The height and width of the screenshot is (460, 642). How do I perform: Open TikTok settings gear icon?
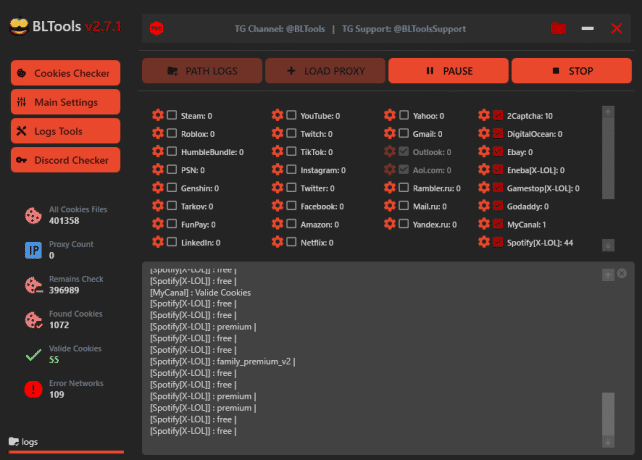tap(277, 151)
